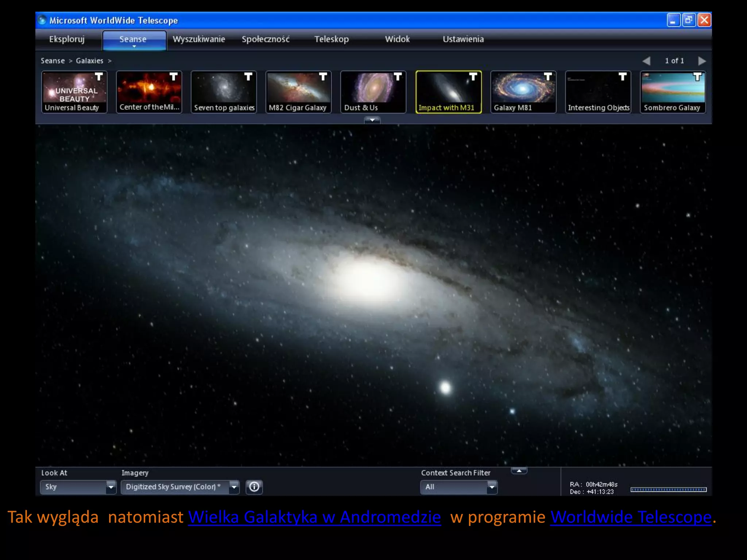The image size is (747, 560).
Task: Click tour icon on Universal Beauty thumbnail
Action: point(99,77)
